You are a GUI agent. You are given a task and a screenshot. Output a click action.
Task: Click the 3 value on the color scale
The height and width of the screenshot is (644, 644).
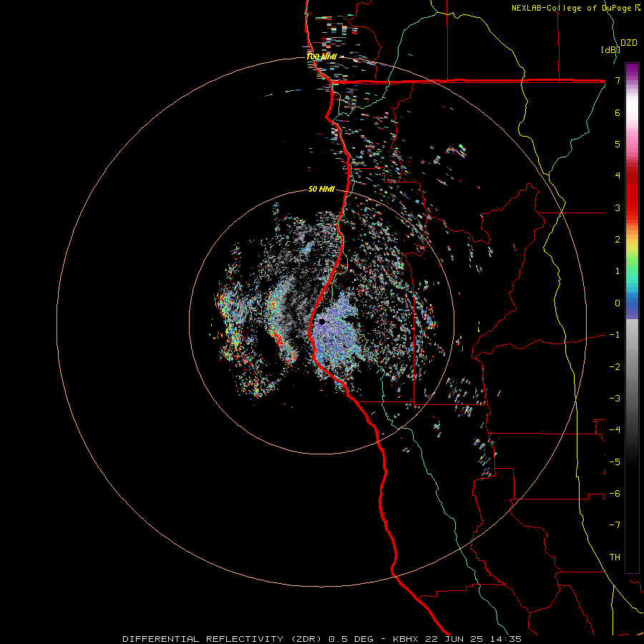pyautogui.click(x=618, y=208)
